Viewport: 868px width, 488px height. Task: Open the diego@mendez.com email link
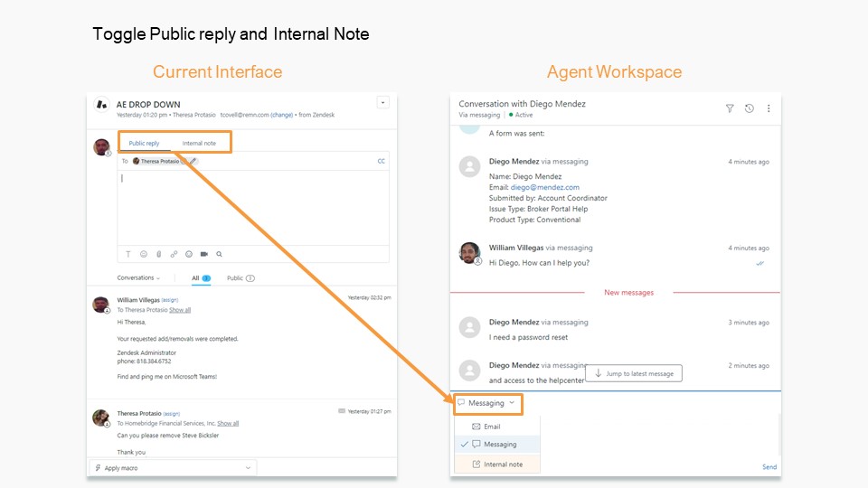544,187
